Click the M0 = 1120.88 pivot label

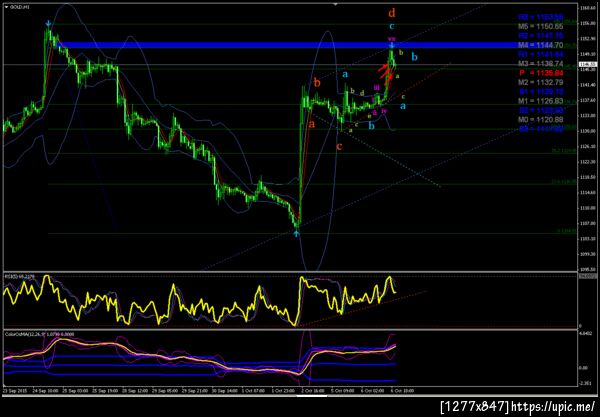point(540,119)
